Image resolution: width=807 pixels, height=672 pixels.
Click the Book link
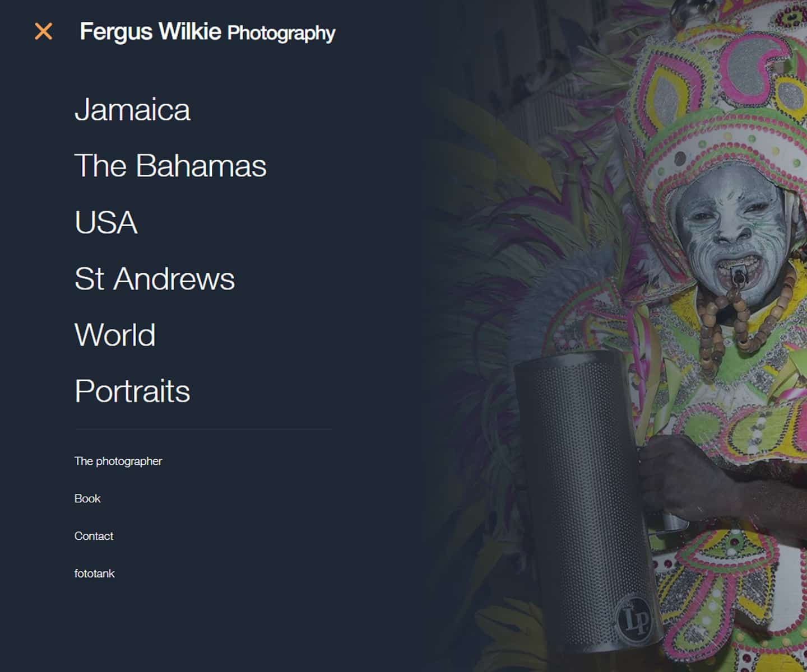87,498
